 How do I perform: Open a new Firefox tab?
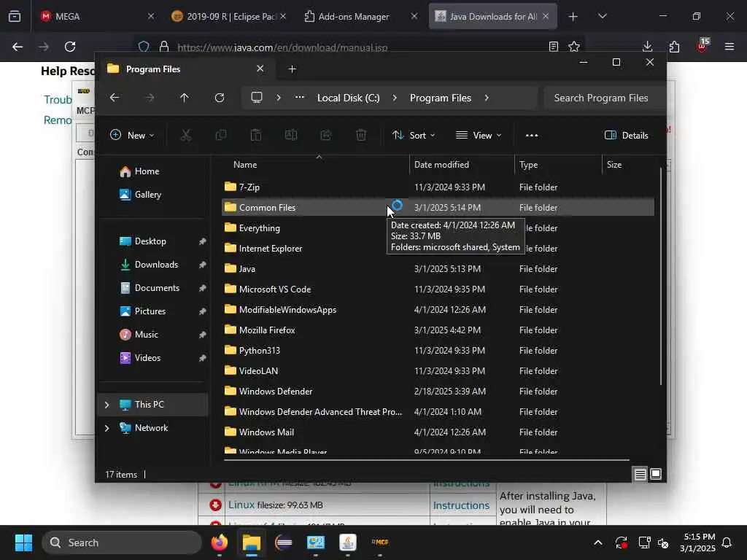573,16
